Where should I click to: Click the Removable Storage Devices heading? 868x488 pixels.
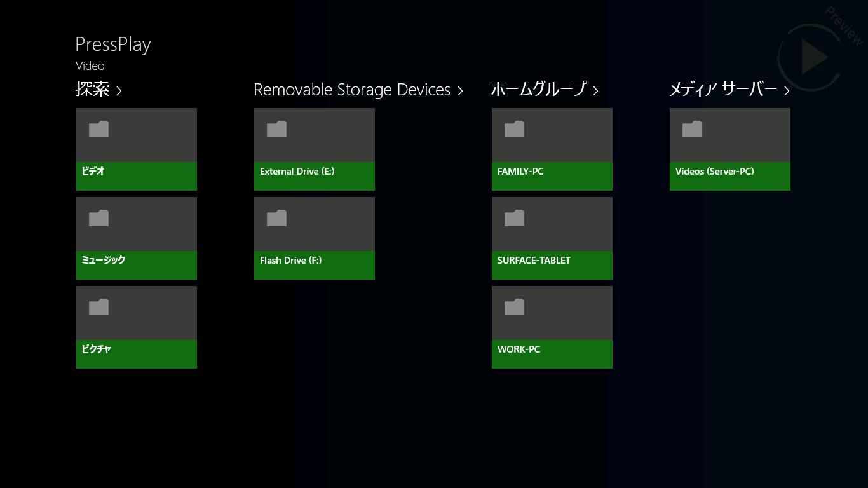coord(352,90)
